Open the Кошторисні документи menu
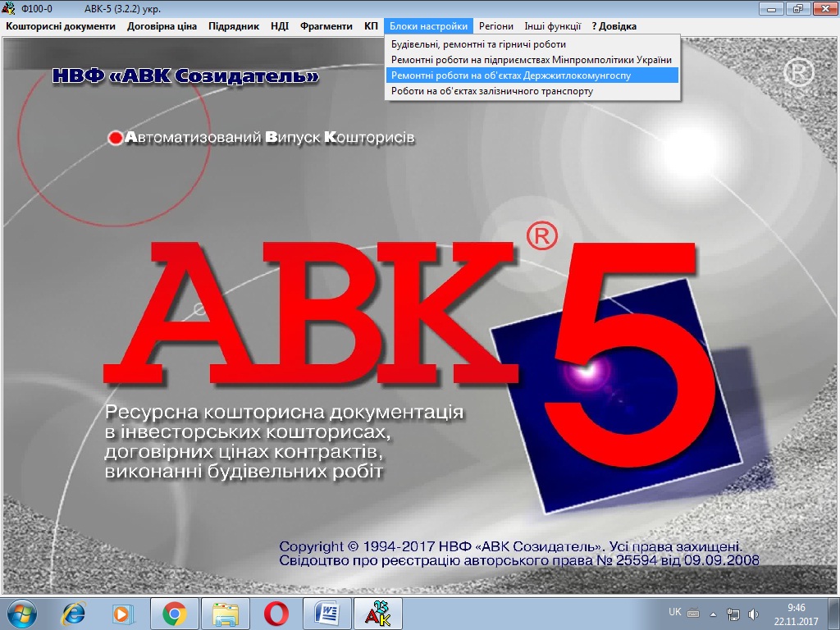This screenshot has width=840, height=630. click(x=61, y=26)
